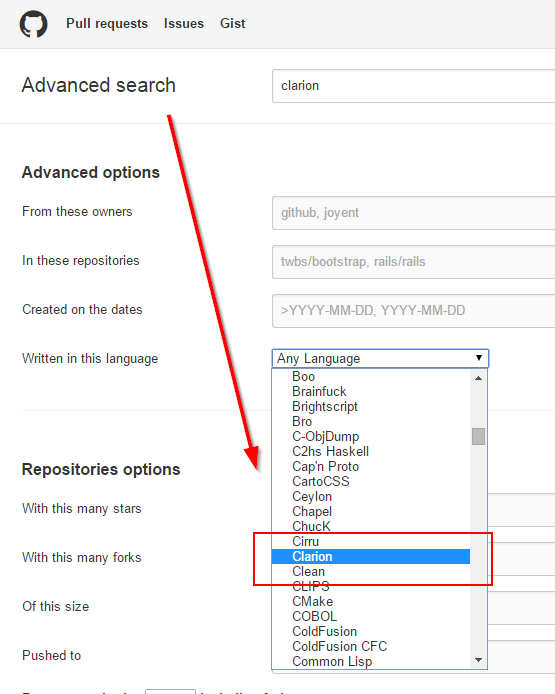The height and width of the screenshot is (694, 555).
Task: Pick COBOL from the language list
Action: pos(371,617)
